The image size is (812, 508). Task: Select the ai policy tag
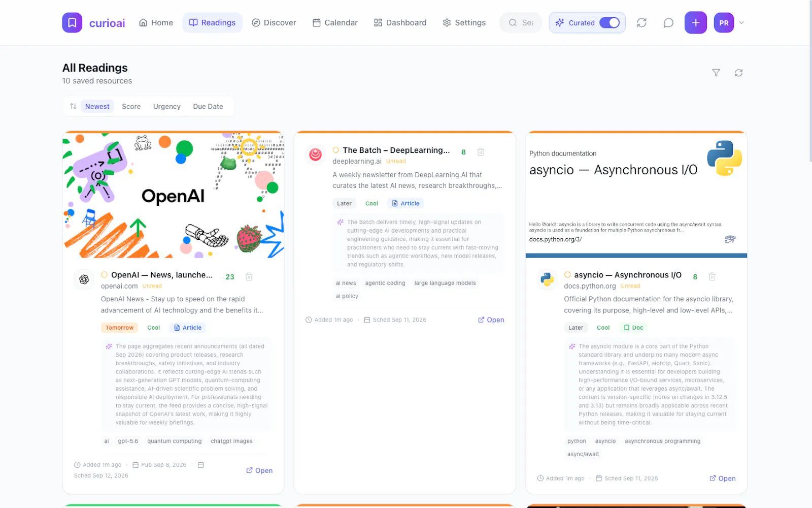coord(347,296)
